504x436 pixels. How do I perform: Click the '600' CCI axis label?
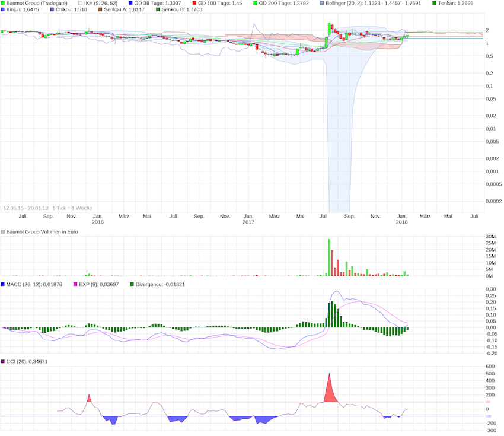[490, 367]
